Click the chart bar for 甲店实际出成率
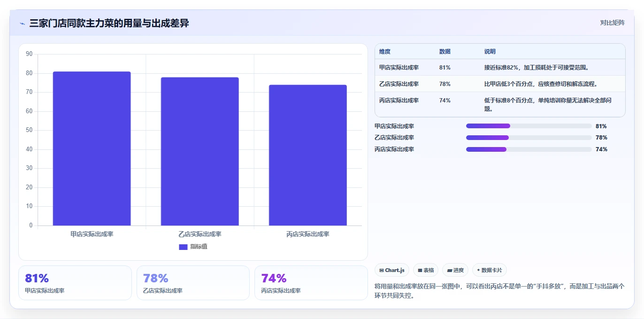This screenshot has height=319, width=644. point(92,148)
